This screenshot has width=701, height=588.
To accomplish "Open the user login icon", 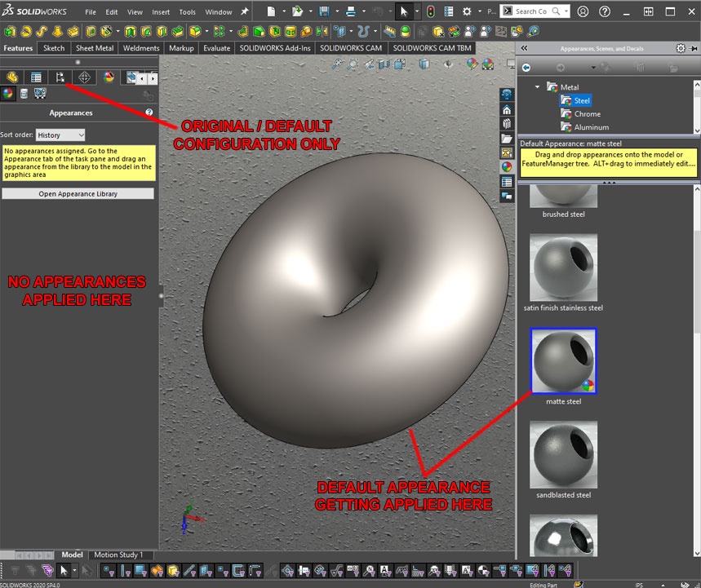I will [x=583, y=11].
